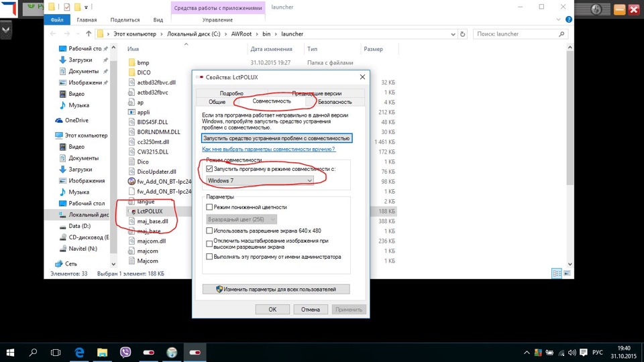Open taskbar search magnifier
Image resolution: width=644 pixels, height=362 pixels.
[x=33, y=352]
